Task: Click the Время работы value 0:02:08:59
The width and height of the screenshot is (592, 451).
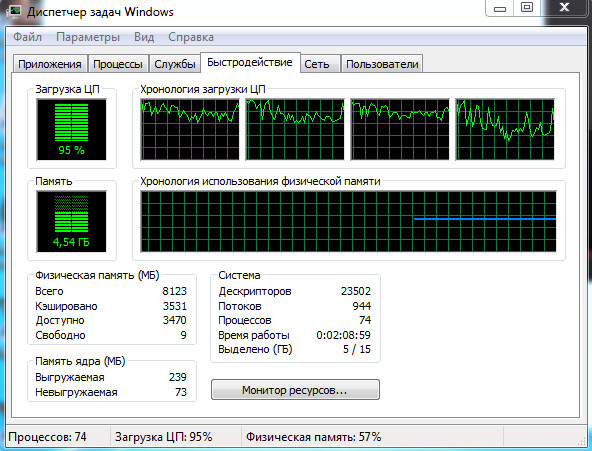Action: point(344,335)
